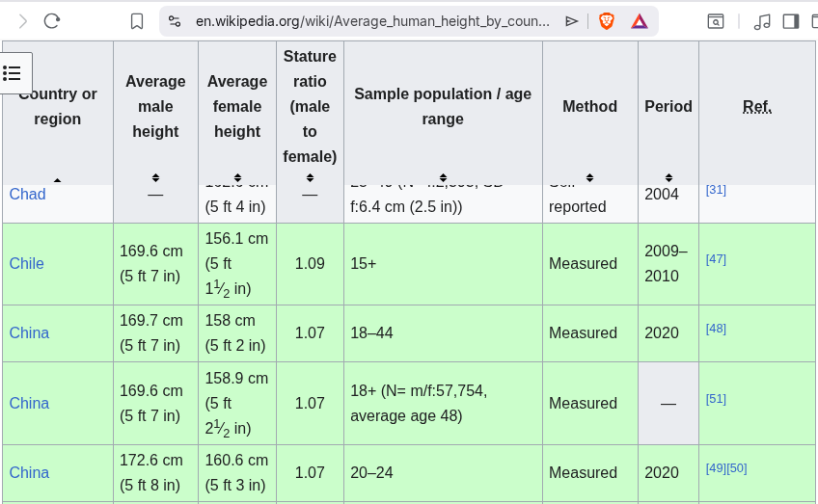
Task: Sort by Stature ratio column arrows
Action: click(x=310, y=177)
